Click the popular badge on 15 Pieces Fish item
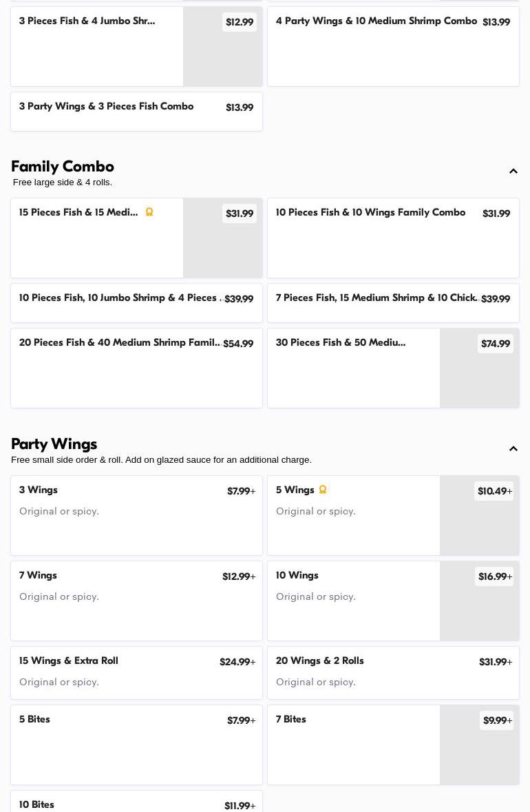The width and height of the screenshot is (530, 812). coord(149,212)
